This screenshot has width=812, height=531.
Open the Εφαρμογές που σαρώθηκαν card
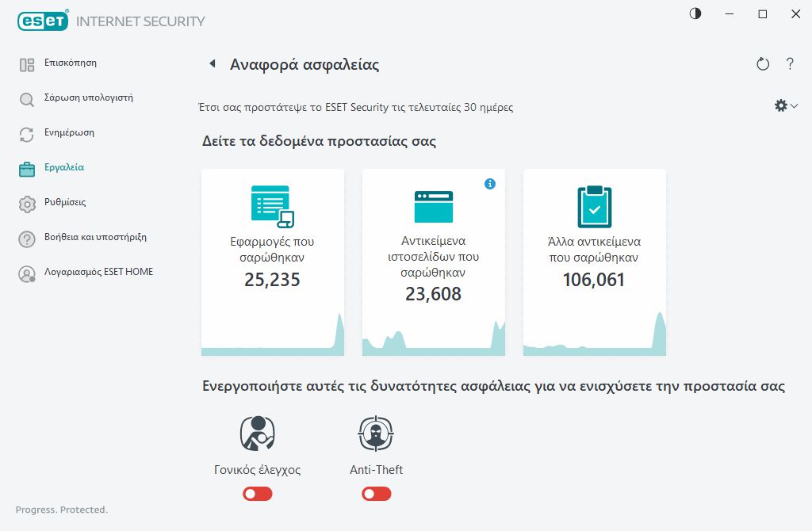(273, 262)
